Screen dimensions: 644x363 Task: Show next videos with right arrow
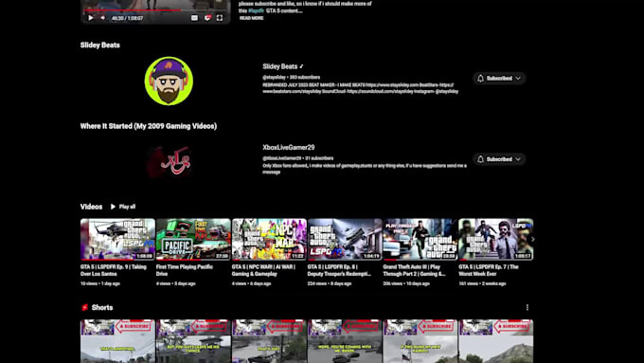(532, 239)
